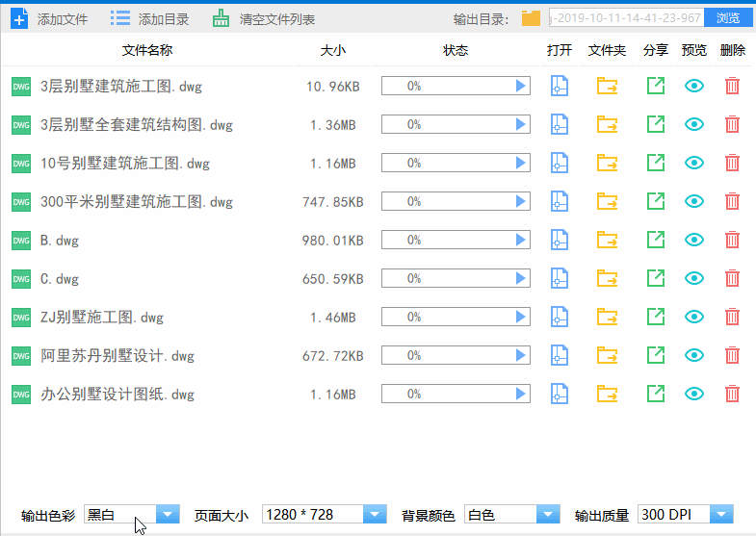Click the size value 10.96KB
This screenshot has height=536, width=756.
(332, 87)
